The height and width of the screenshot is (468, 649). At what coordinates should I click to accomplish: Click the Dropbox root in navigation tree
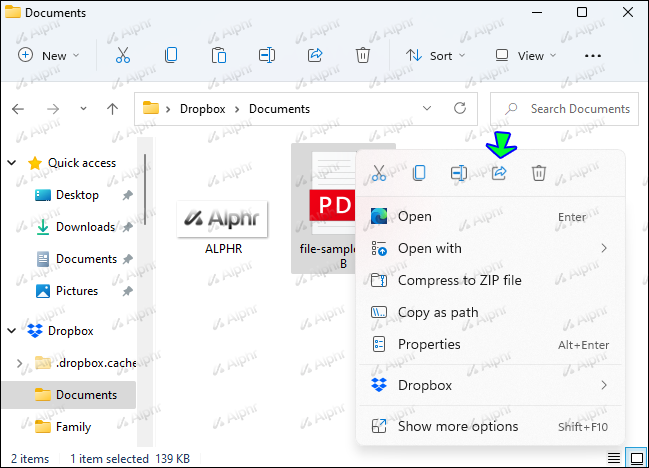tap(70, 331)
